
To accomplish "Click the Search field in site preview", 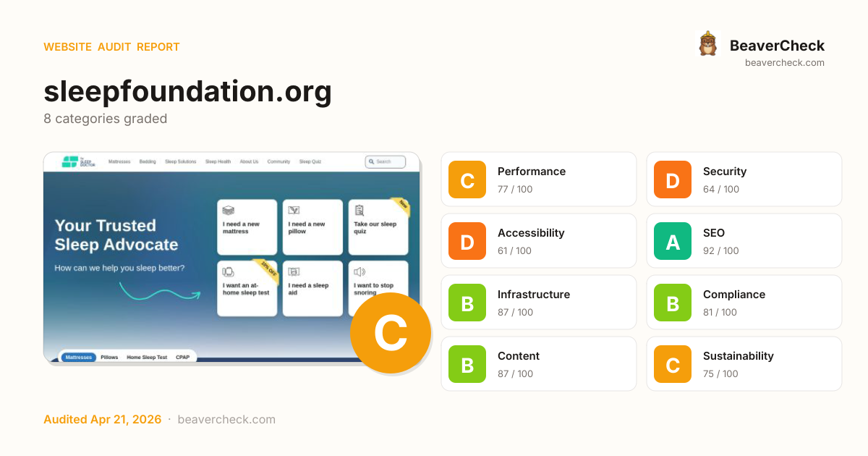I will (386, 161).
